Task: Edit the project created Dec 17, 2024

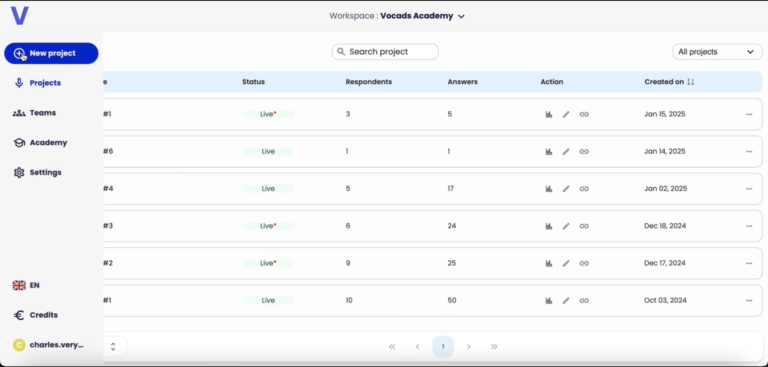Action: pos(566,263)
